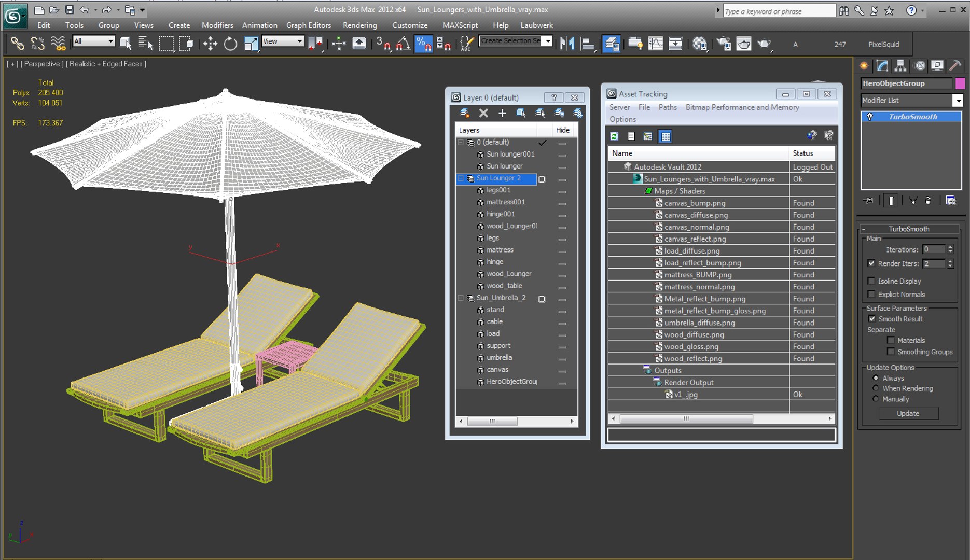Open the Modifier List dropdown
Viewport: 970px width, 560px height.
[958, 101]
